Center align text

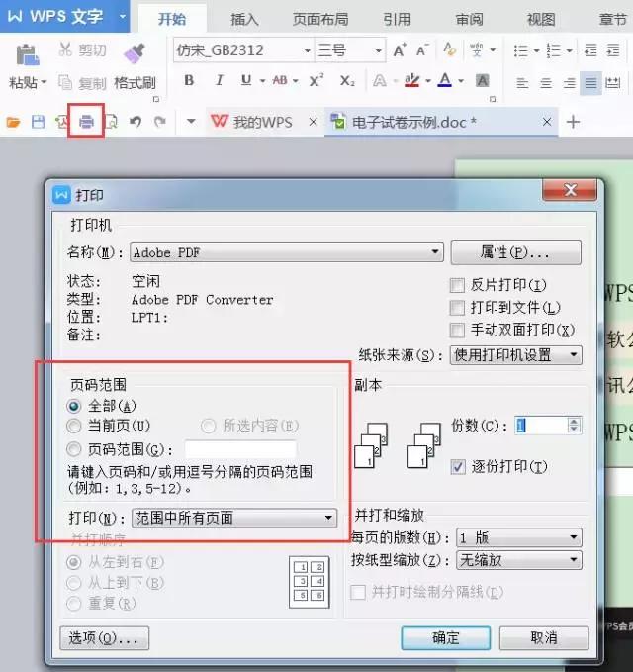(546, 82)
